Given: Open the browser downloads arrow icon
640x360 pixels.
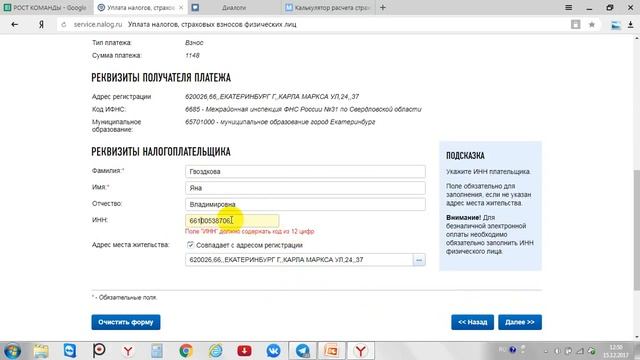Looking at the screenshot, I should pyautogui.click(x=631, y=24).
